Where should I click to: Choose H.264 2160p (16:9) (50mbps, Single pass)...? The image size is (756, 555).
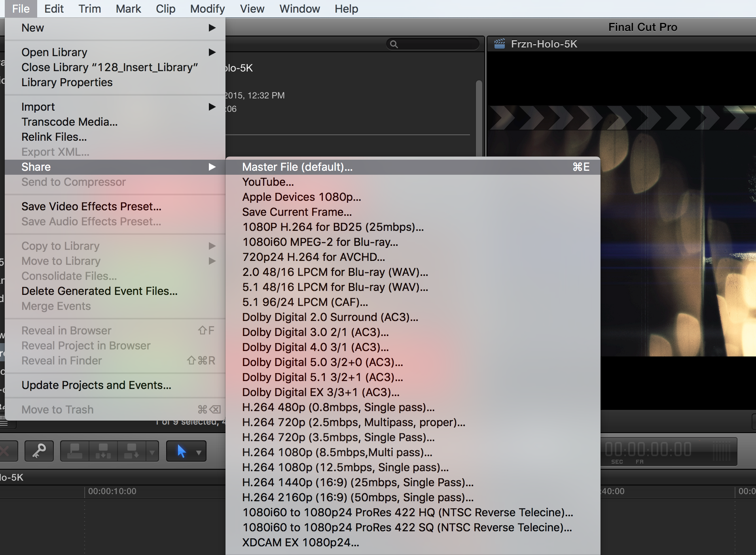[x=413, y=497]
